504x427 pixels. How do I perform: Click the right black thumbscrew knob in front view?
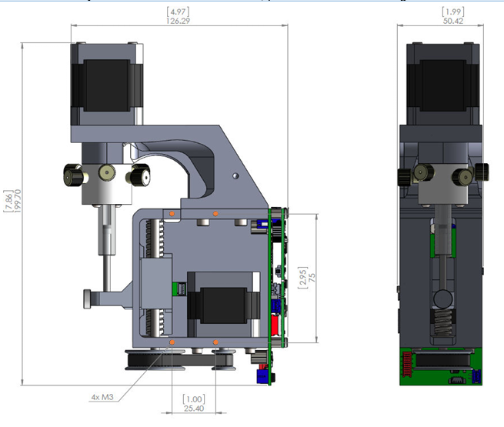click(x=140, y=175)
